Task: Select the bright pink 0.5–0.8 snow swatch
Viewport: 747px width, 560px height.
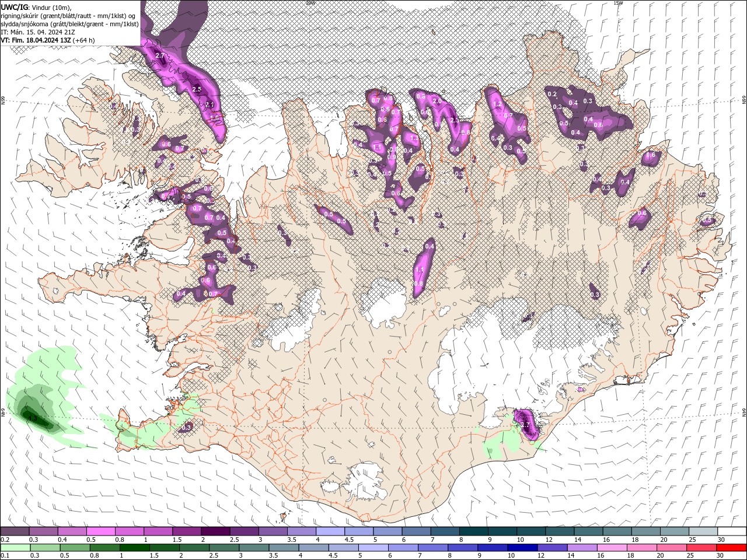Action: (x=100, y=531)
